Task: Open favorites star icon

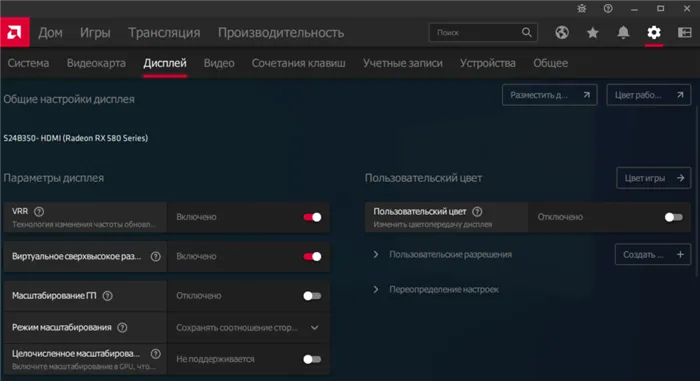Action: point(592,32)
